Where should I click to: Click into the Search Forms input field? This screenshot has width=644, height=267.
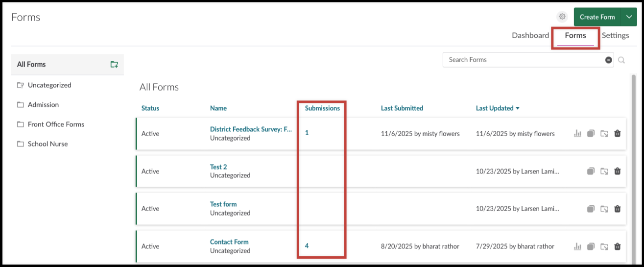pos(524,60)
